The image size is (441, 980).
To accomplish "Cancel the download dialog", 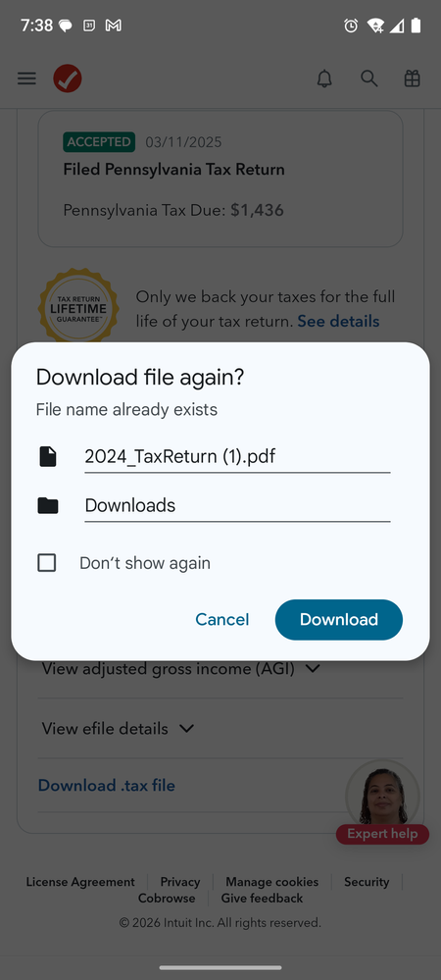I will pyautogui.click(x=222, y=619).
